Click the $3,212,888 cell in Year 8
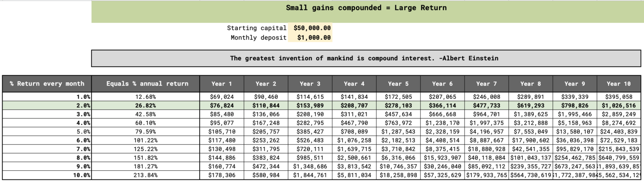 tap(531, 123)
